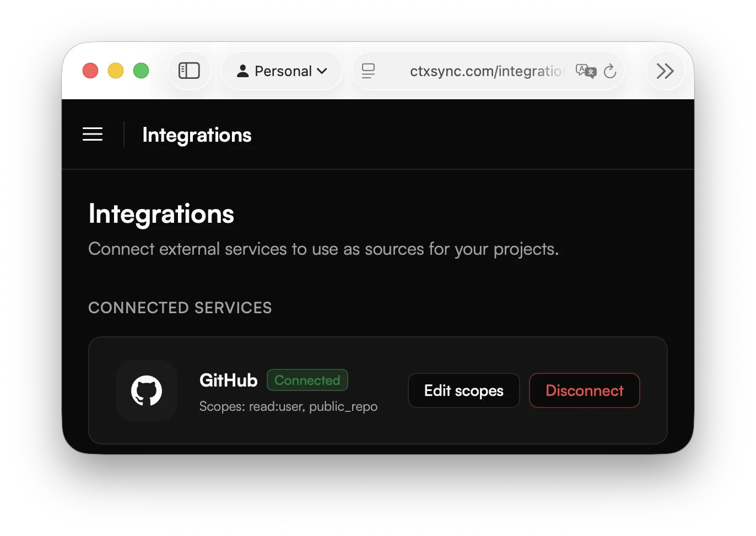Click the CONNECTED SERVICES section label
756x536 pixels.
click(x=180, y=308)
